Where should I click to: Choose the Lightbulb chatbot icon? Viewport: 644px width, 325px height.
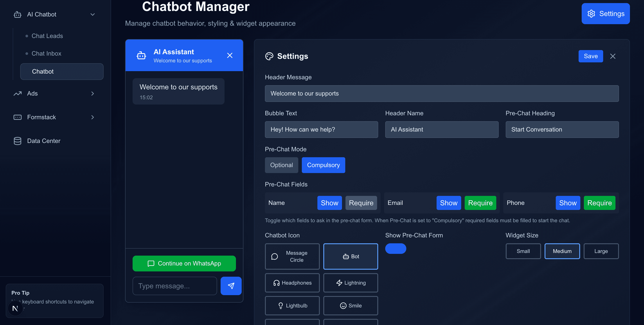coord(292,305)
